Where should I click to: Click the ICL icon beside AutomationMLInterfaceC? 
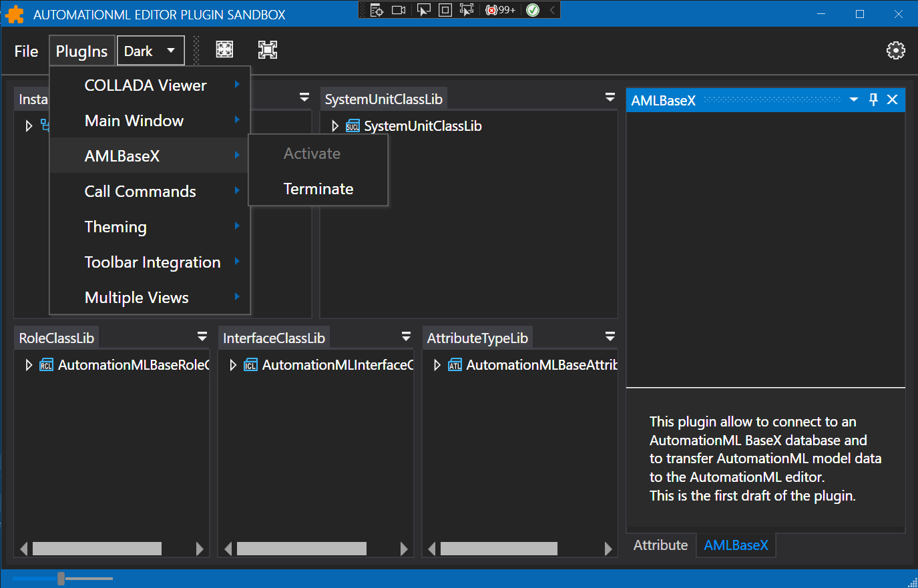(250, 365)
